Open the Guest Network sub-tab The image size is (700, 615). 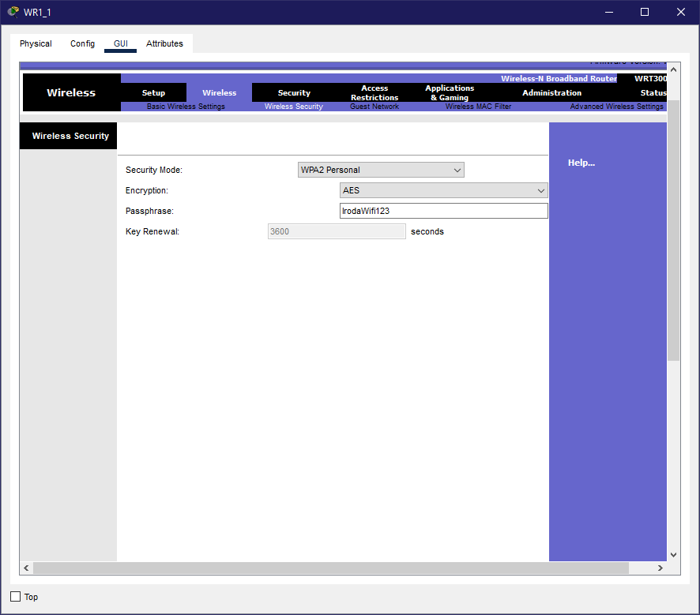coord(374,107)
